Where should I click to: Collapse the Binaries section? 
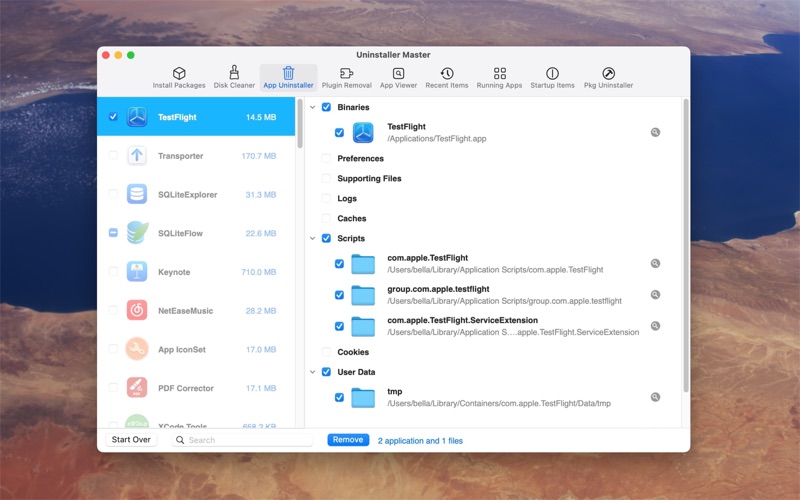click(313, 107)
